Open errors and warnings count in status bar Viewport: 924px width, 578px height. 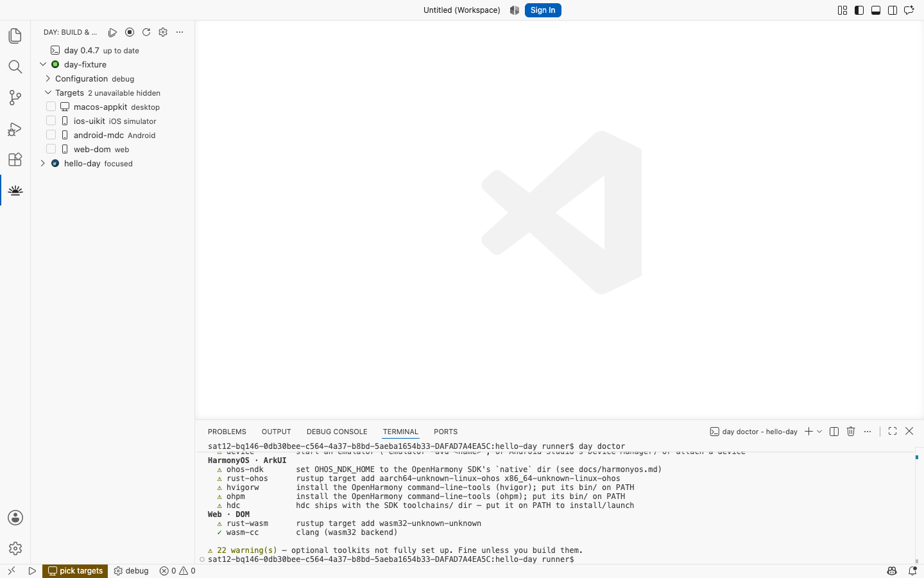click(x=178, y=570)
